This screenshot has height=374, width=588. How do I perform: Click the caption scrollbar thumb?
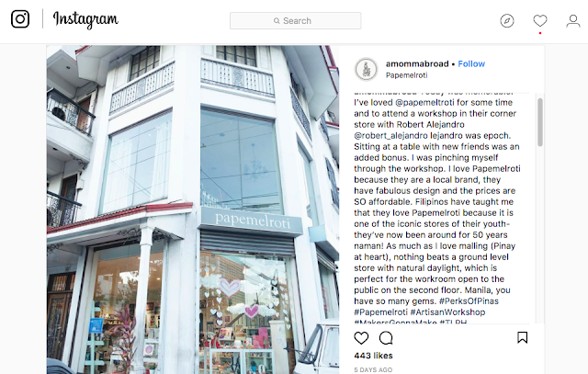(540, 122)
